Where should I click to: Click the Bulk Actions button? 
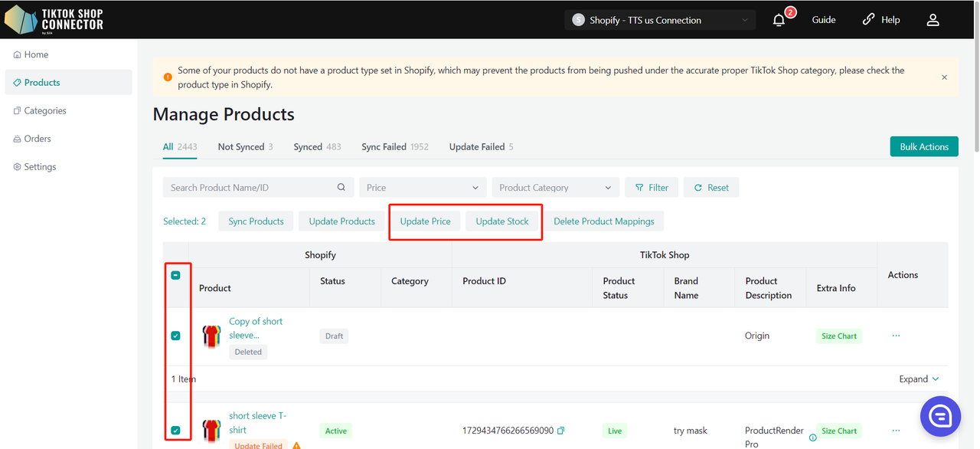923,146
